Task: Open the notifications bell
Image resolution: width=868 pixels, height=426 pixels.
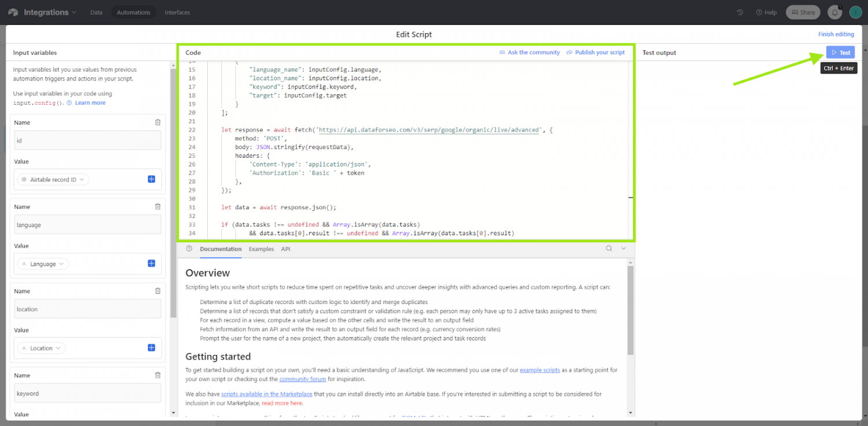Action: pos(833,12)
